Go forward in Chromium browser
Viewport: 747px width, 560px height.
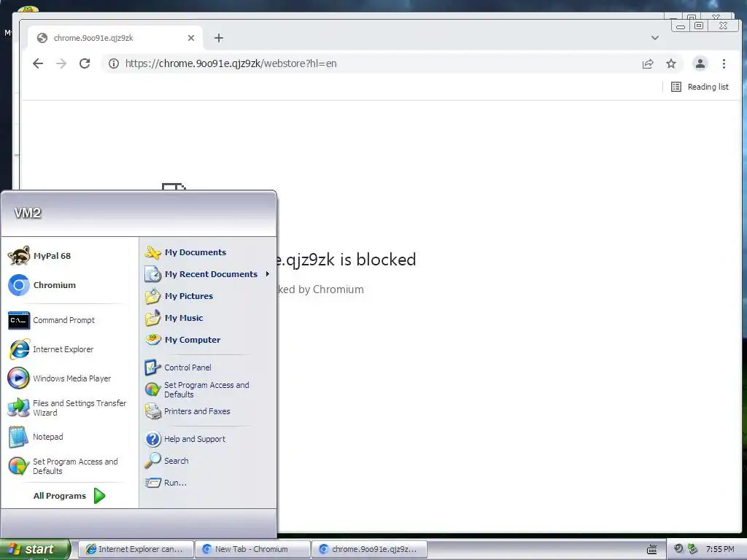pos(61,63)
